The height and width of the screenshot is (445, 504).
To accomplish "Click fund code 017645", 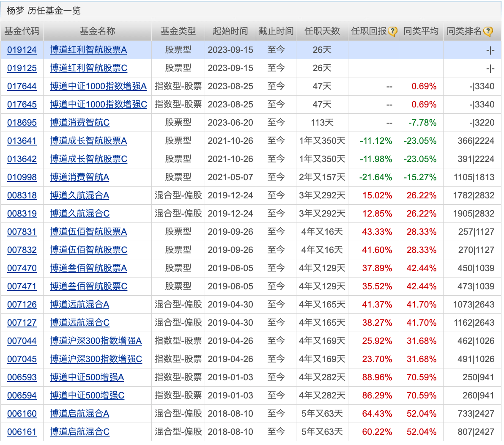I will click(22, 104).
